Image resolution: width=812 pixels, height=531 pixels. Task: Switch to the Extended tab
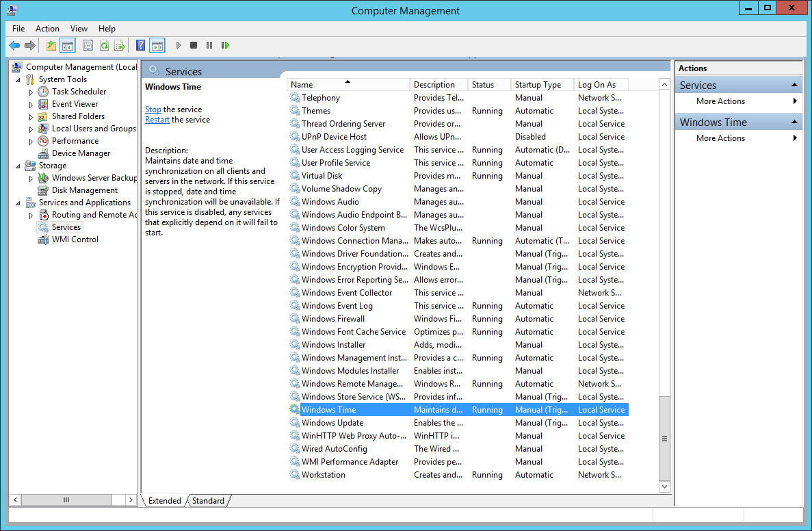[165, 500]
